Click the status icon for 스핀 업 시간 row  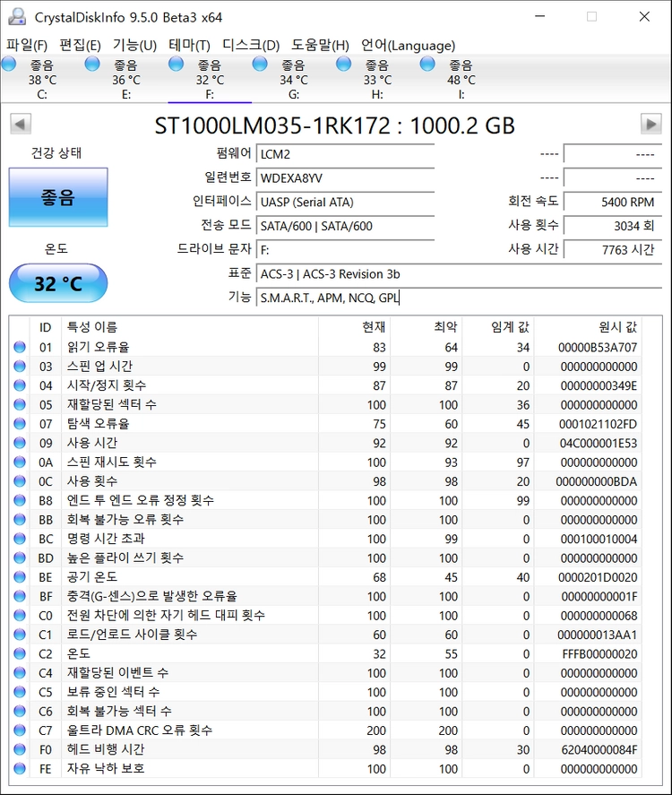[20, 366]
